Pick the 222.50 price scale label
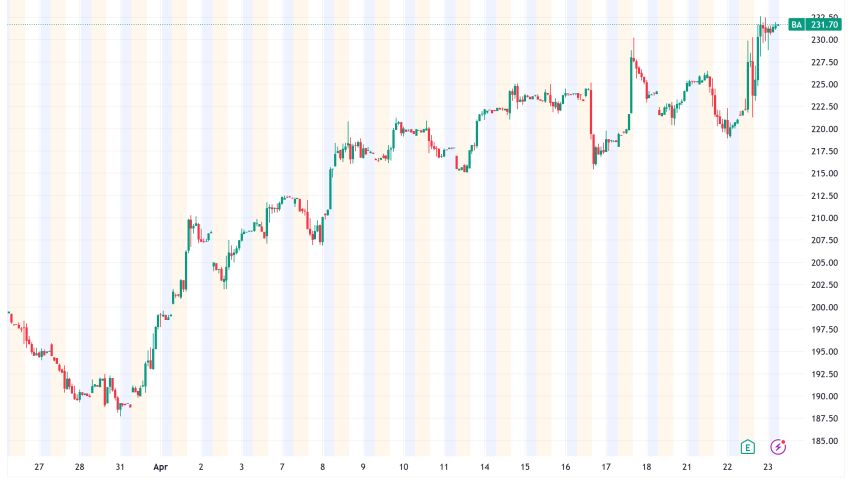852x485 pixels. click(825, 107)
